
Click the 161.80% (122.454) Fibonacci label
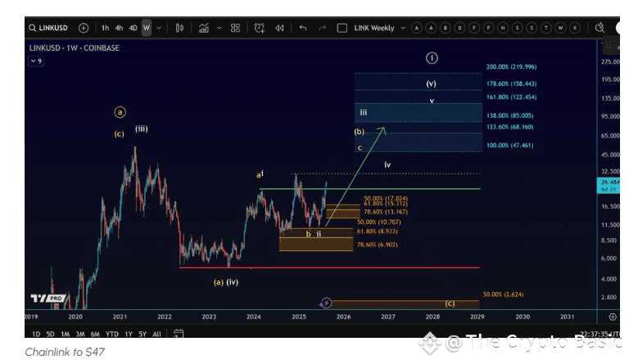pyautogui.click(x=511, y=97)
